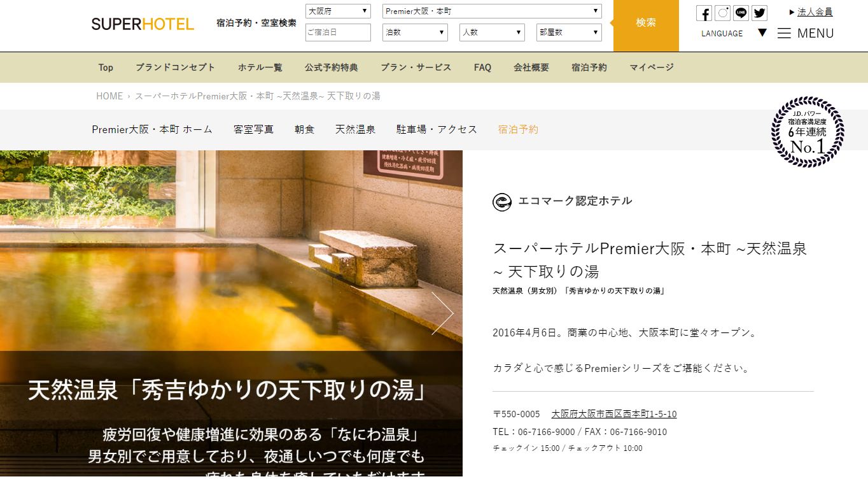The image size is (868, 500).
Task: Click the チェックイン 15:00 text
Action: 526,448
